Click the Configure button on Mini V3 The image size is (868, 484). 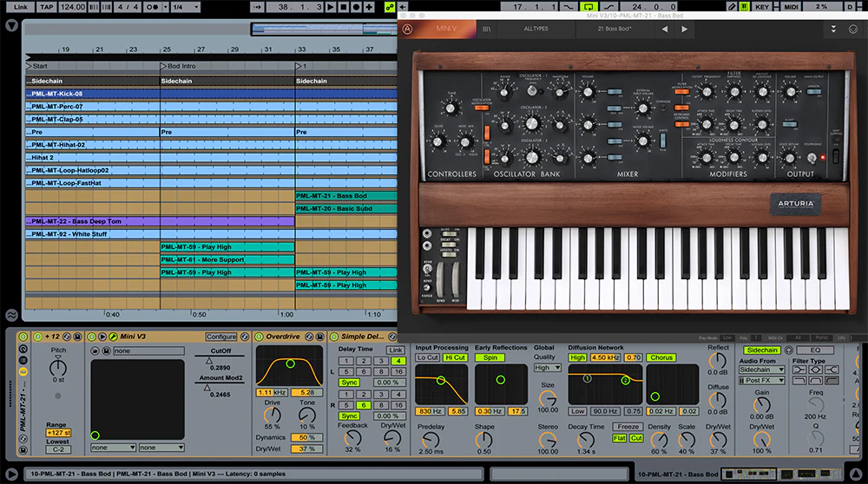221,337
